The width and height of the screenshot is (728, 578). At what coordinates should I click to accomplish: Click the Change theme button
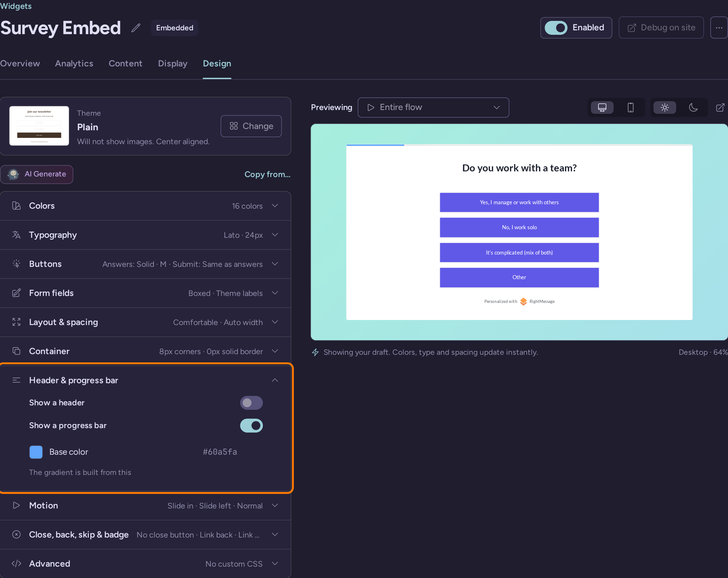(x=251, y=126)
